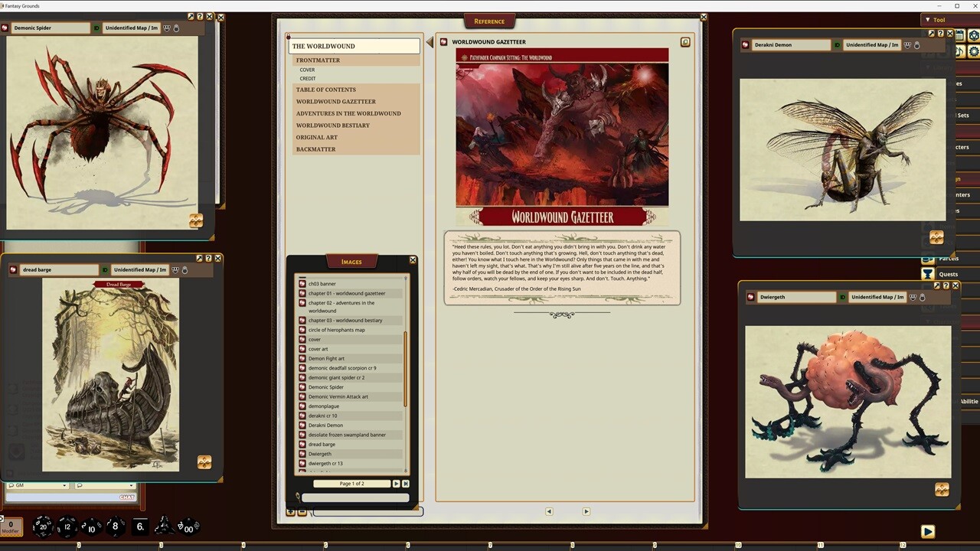Toggle ID indicator on dread barge record
Image resolution: width=980 pixels, height=551 pixels.
(x=104, y=270)
